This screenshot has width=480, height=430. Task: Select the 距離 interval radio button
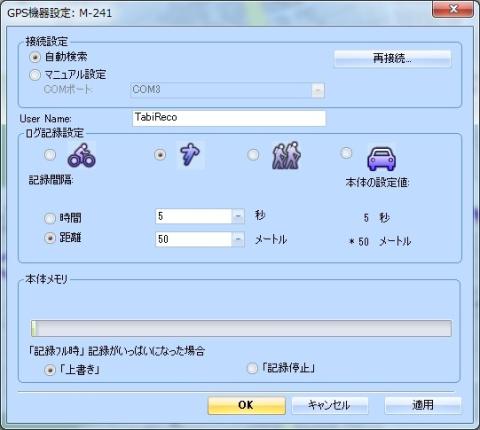coord(50,238)
